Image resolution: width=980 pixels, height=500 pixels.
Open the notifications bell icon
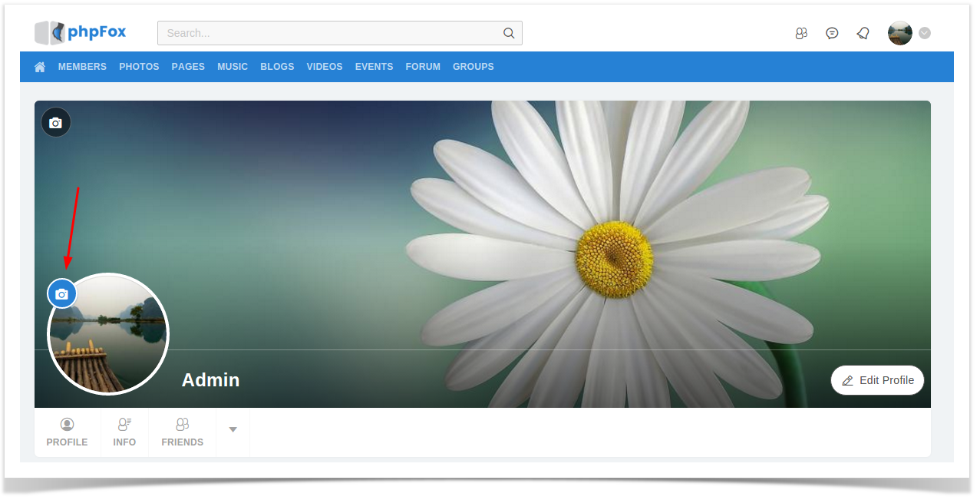point(863,33)
